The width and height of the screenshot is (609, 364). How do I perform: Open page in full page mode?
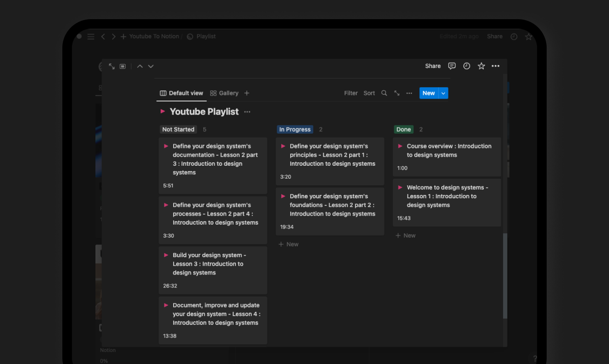[112, 66]
